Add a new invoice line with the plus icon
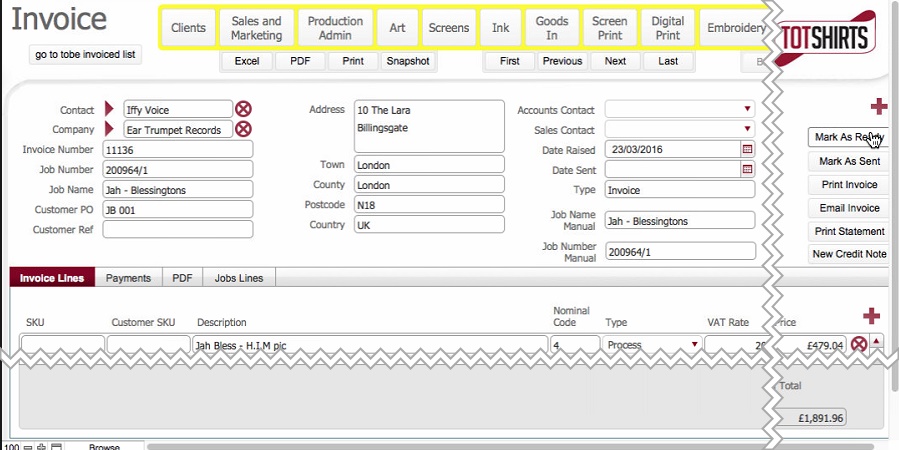The width and height of the screenshot is (899, 450). point(871,316)
